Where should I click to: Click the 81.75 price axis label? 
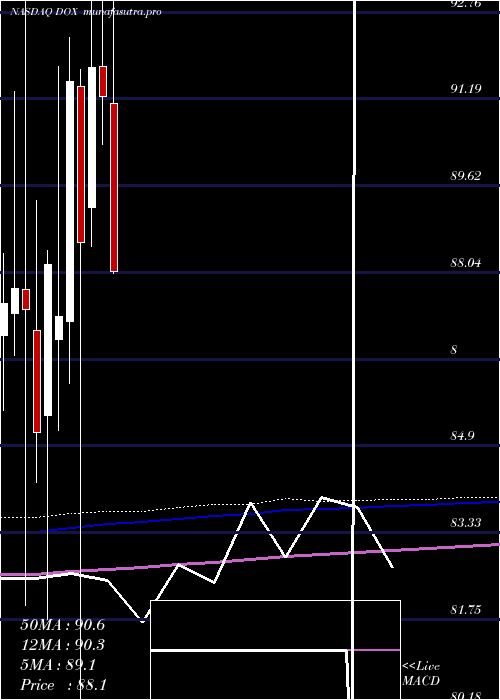pyautogui.click(x=466, y=610)
